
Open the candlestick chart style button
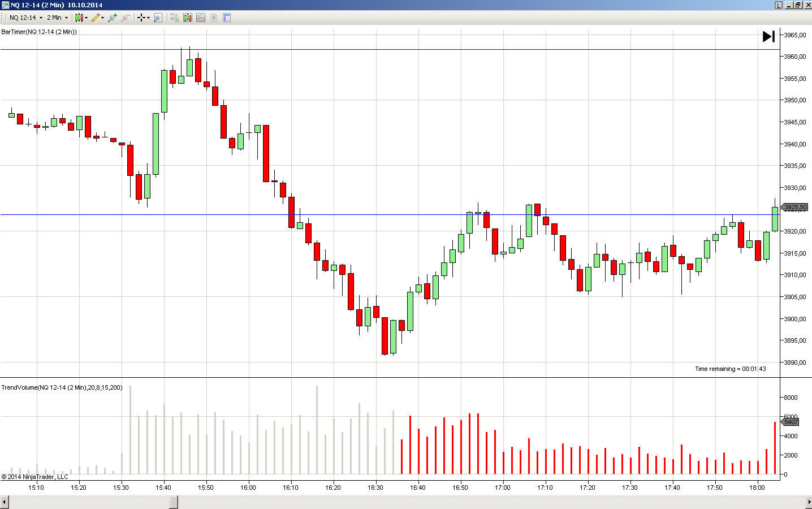79,18
